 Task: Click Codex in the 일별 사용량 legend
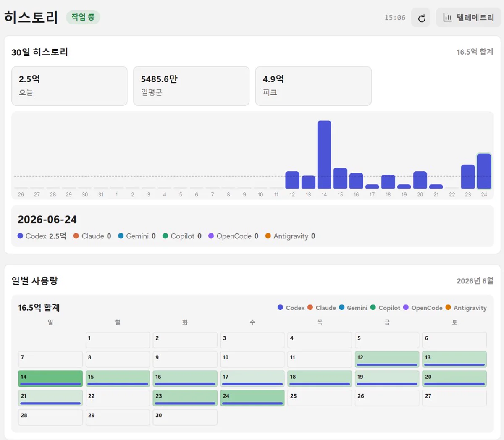coord(291,308)
